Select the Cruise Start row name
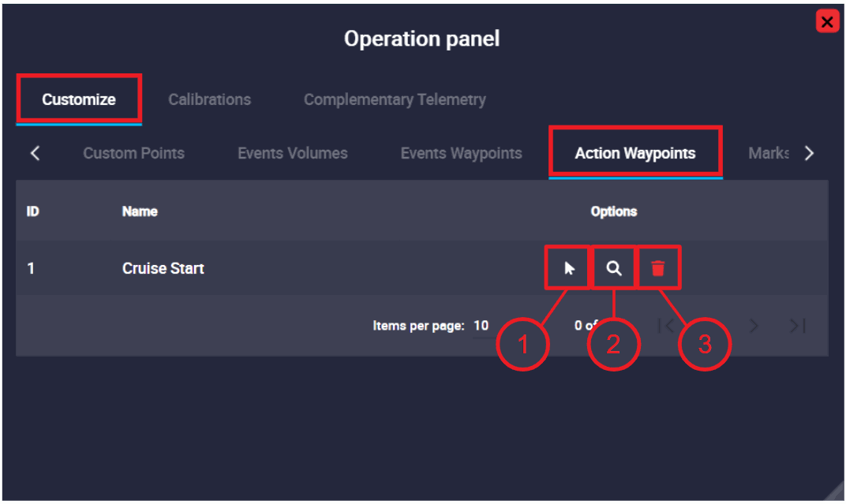 click(x=163, y=268)
